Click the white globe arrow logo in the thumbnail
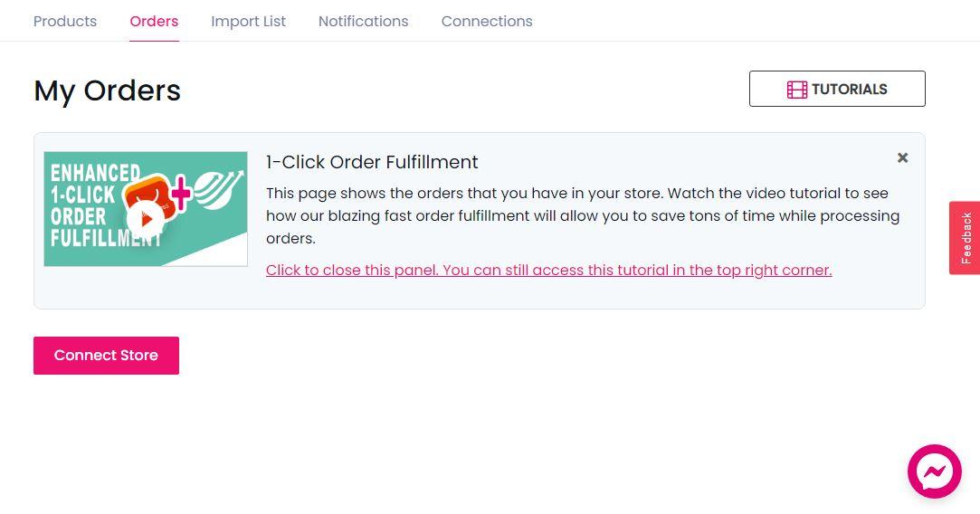 (x=217, y=189)
